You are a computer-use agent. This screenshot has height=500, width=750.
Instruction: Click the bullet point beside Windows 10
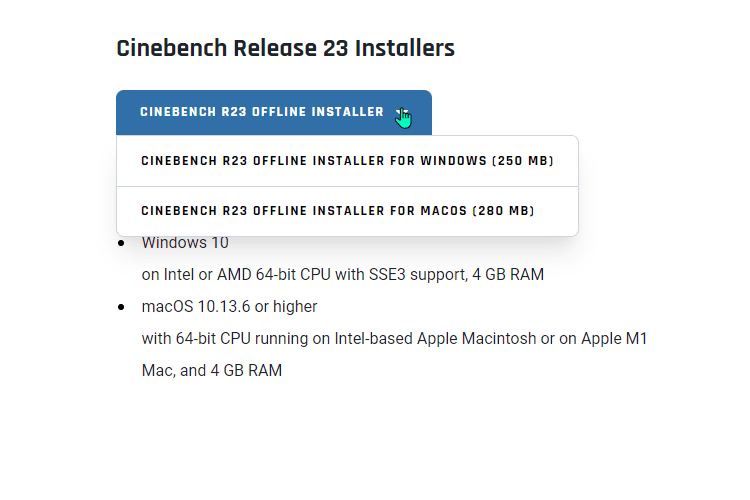coord(121,244)
